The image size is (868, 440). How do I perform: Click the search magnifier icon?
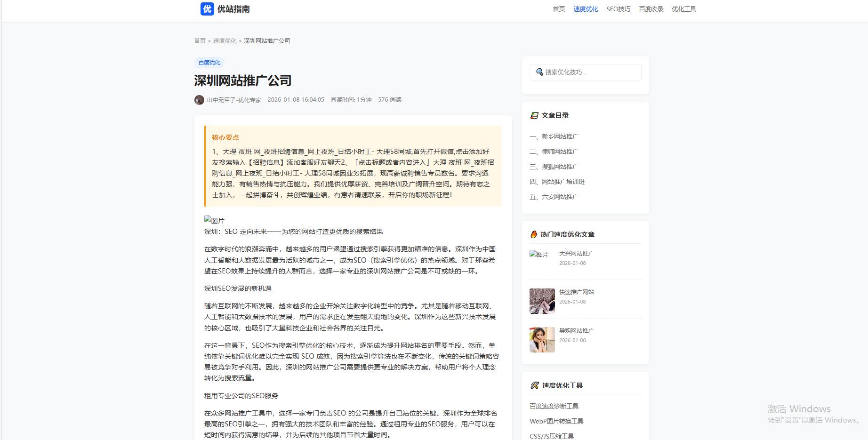[x=539, y=72]
